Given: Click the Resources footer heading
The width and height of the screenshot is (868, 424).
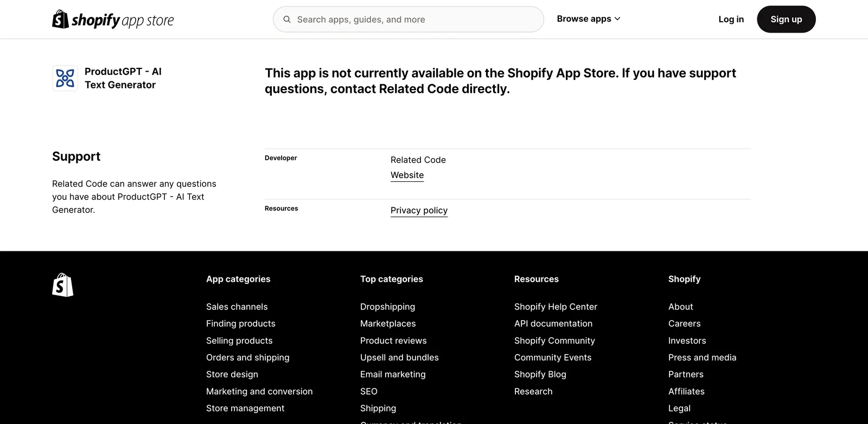Looking at the screenshot, I should coord(537,279).
